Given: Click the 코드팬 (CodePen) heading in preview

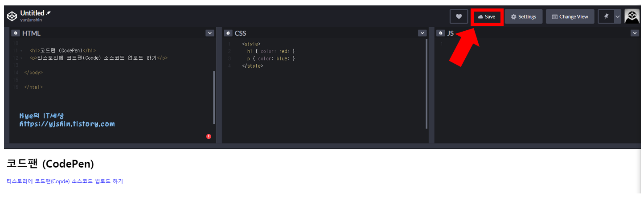Looking at the screenshot, I should 50,164.
